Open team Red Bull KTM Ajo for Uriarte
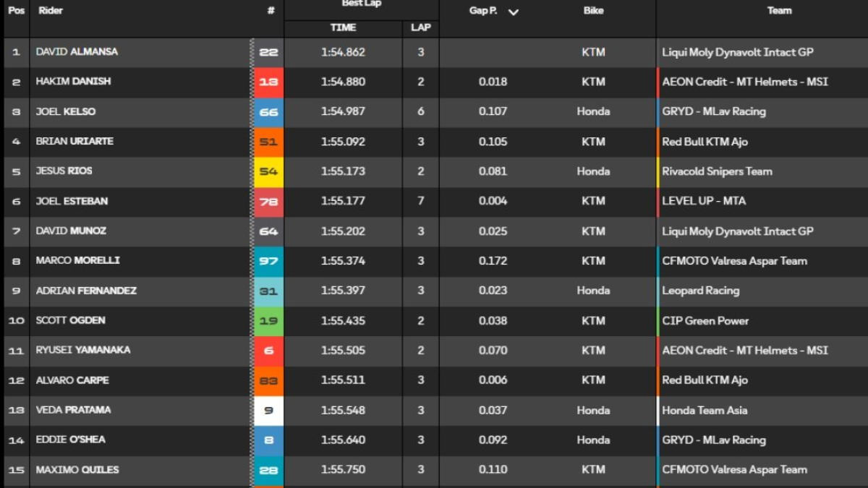Viewport: 868px width, 488px height. click(705, 142)
